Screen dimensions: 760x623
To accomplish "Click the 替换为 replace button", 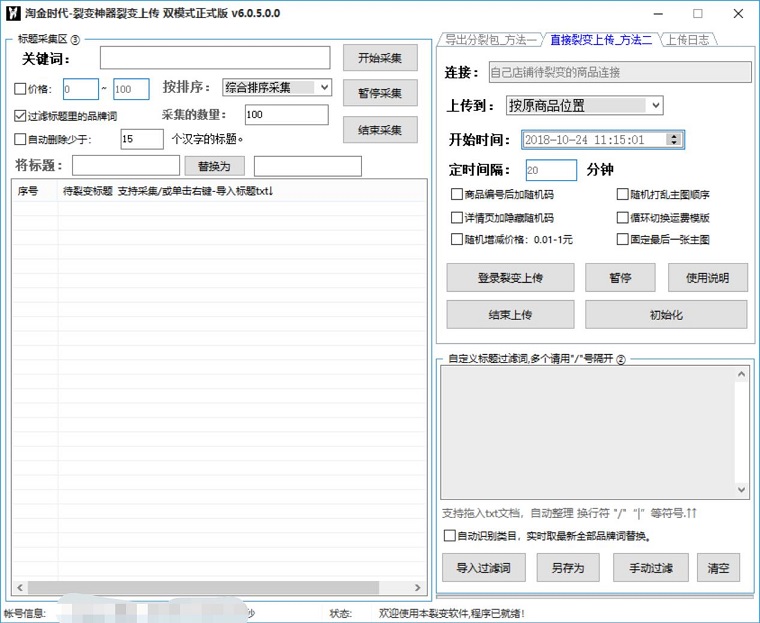I will tap(214, 166).
